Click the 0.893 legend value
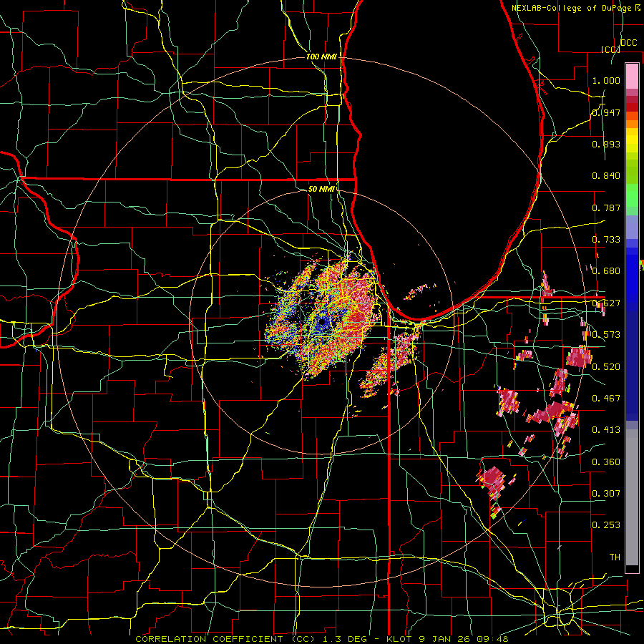This screenshot has height=644, width=644. tap(606, 144)
